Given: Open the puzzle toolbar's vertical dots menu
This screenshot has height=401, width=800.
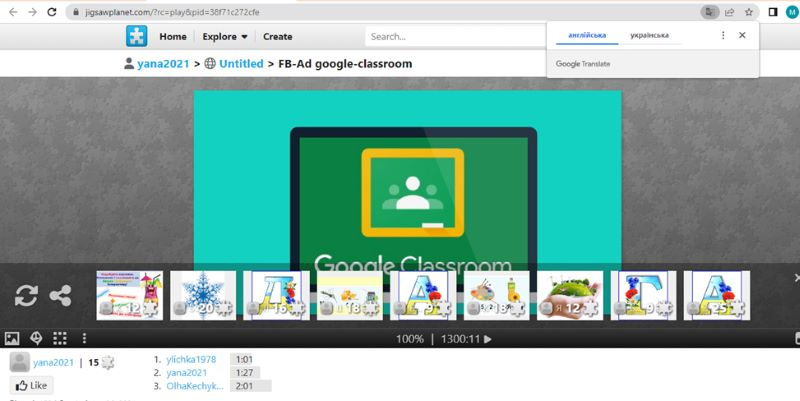Looking at the screenshot, I should [84, 338].
